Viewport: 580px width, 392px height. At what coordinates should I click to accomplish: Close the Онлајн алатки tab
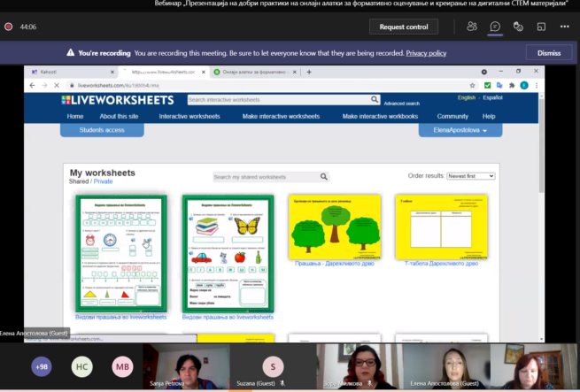click(x=295, y=72)
